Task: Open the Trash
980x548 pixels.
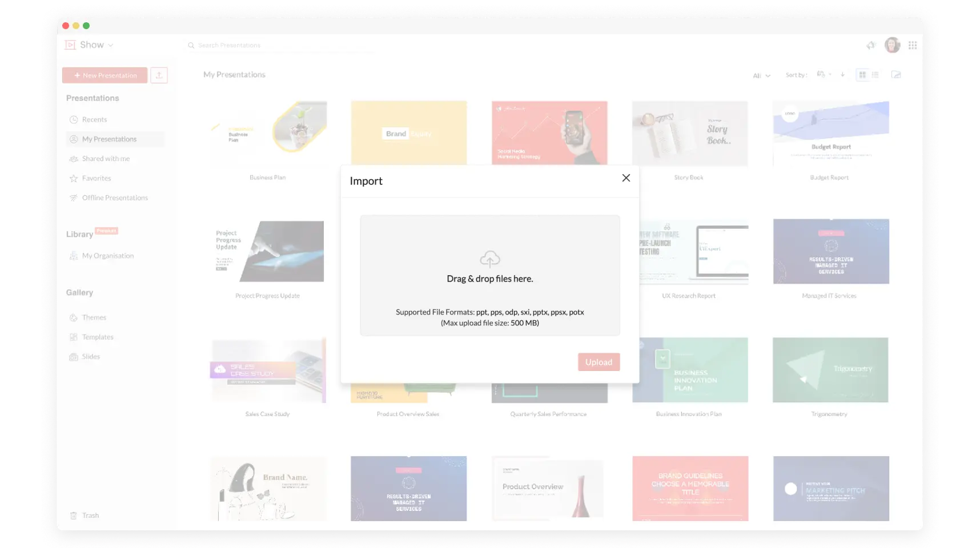Action: coord(74,515)
